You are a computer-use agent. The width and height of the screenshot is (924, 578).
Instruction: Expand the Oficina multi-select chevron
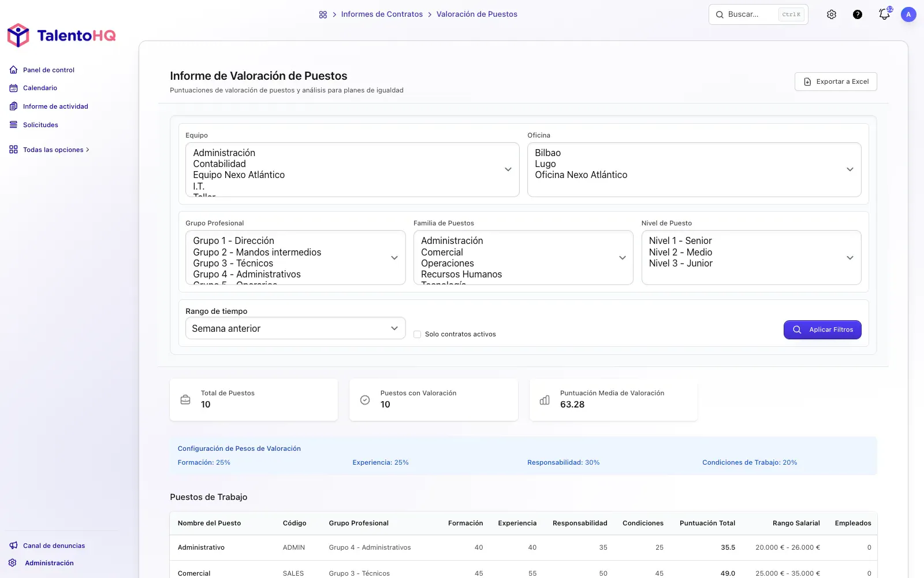point(850,169)
